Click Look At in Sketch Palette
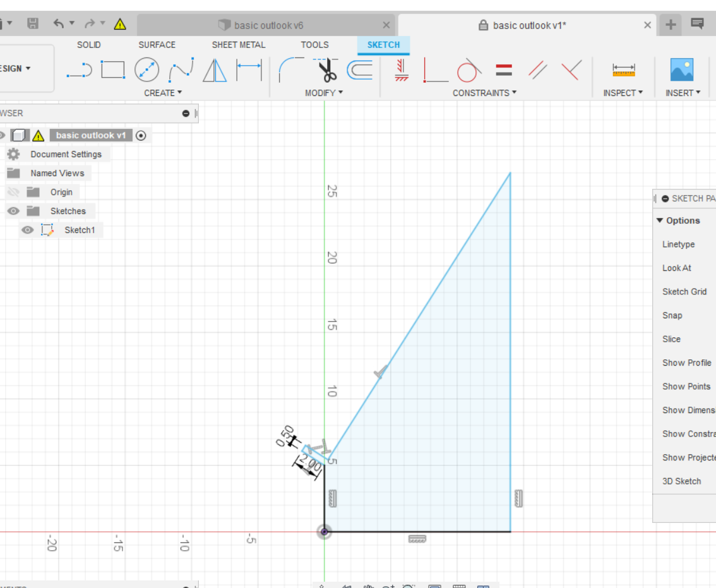The height and width of the screenshot is (588, 716). coord(677,268)
